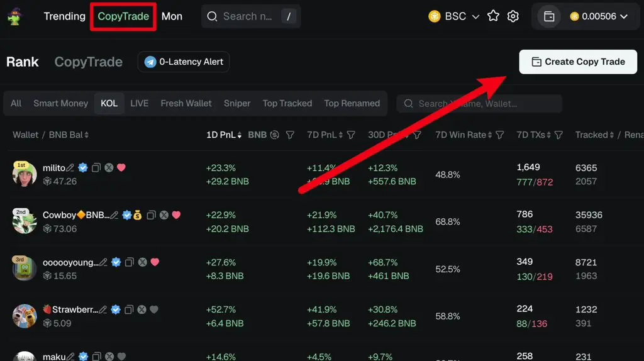The image size is (644, 361).
Task: Open filter icon for 7D PnL
Action: coord(351,135)
